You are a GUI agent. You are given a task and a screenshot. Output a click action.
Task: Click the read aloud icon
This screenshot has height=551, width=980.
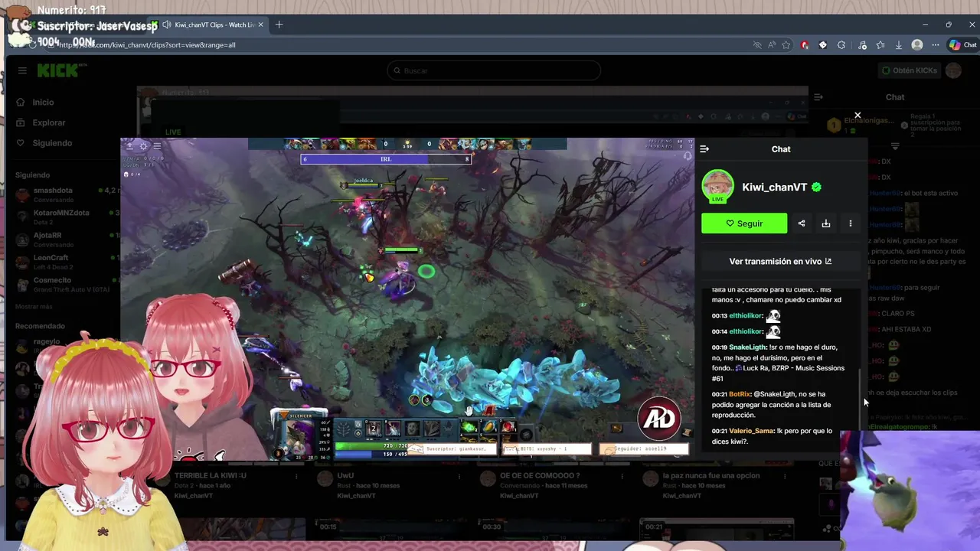[772, 45]
